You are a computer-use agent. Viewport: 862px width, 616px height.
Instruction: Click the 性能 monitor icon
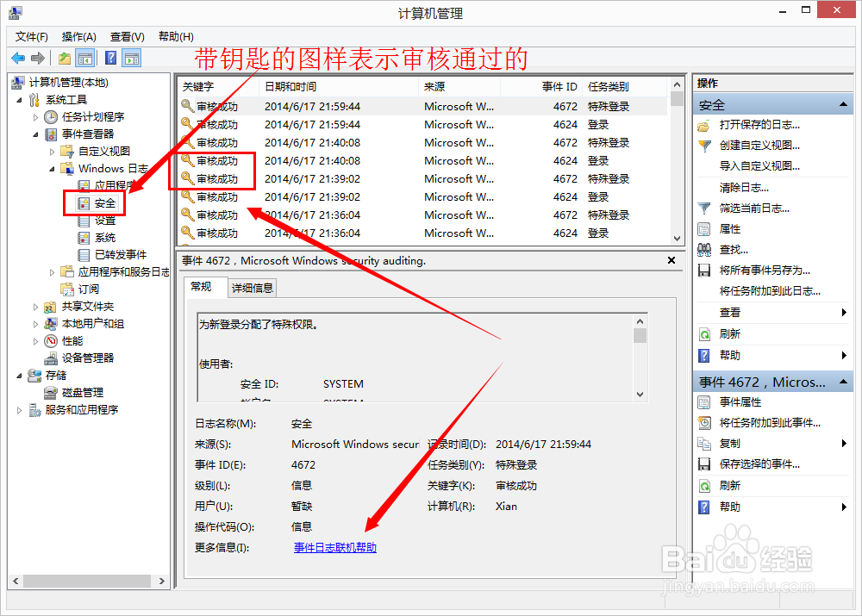click(x=51, y=341)
